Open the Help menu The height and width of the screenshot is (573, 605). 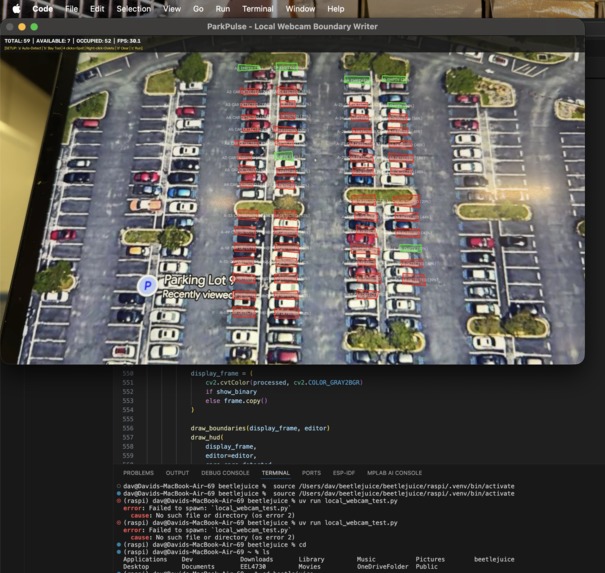336,8
